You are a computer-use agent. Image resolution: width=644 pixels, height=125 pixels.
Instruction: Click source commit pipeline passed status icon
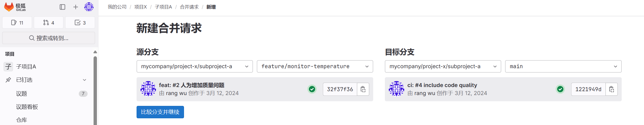point(312,89)
